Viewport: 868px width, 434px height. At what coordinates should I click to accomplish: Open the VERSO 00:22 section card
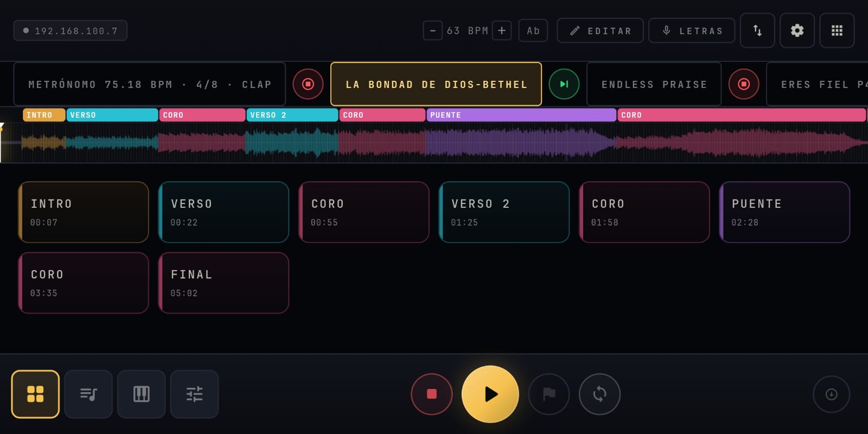(x=224, y=212)
